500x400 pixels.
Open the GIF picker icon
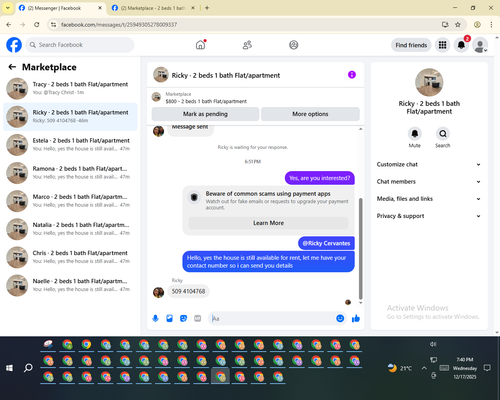tap(198, 318)
